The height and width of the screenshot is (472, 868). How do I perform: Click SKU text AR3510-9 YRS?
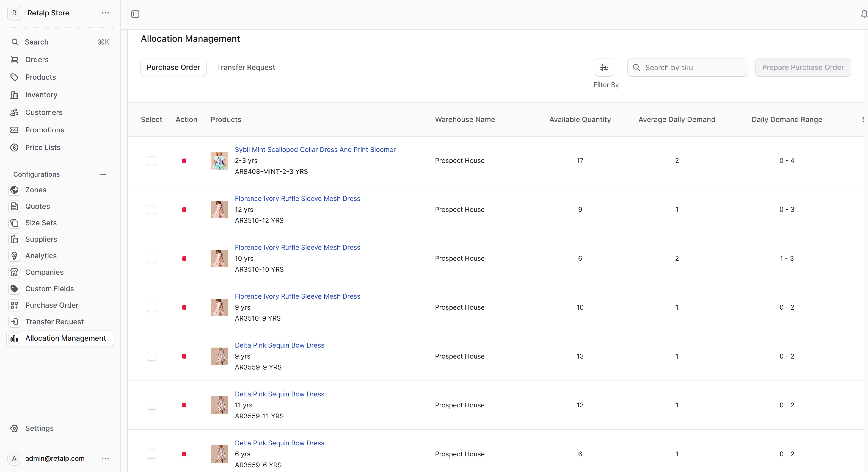point(257,318)
